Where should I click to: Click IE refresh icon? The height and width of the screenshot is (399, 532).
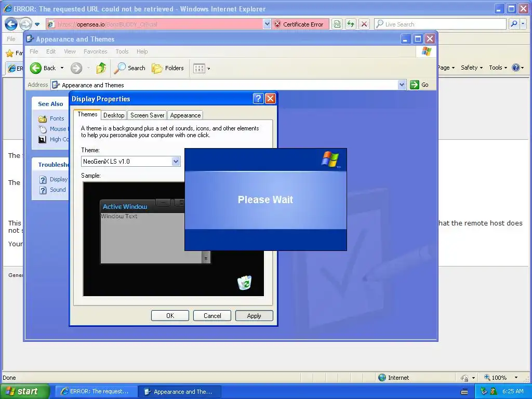tap(351, 24)
